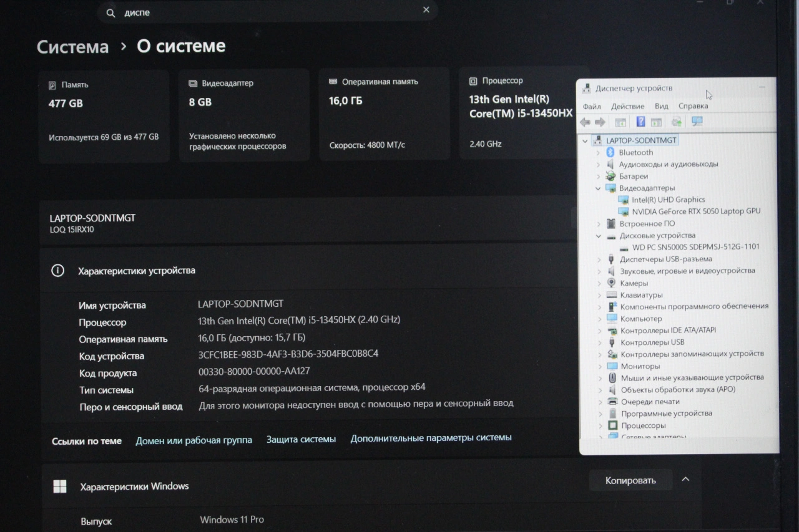Click the Контроллеры IDE ATA/ATAPI icon
This screenshot has height=532, width=799.
[x=612, y=330]
